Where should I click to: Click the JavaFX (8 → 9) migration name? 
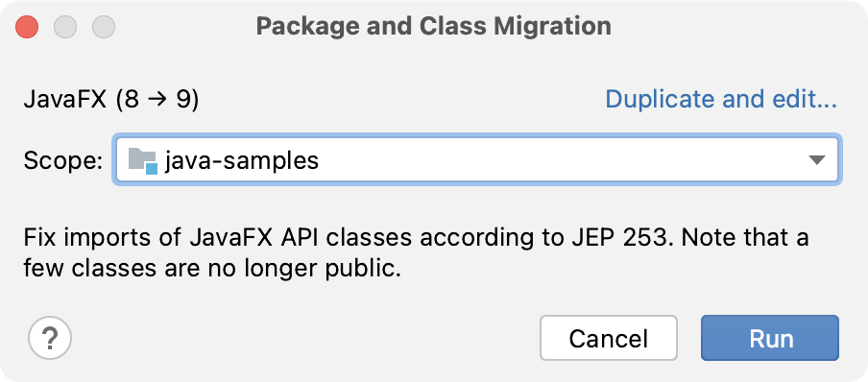[x=110, y=101]
